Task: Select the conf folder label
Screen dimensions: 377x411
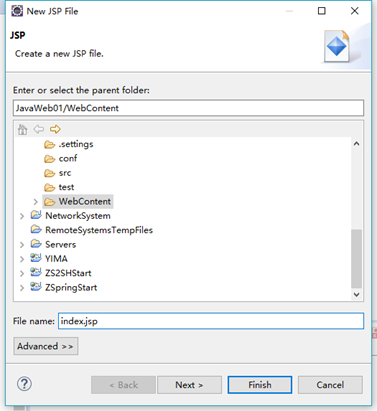Action: 68,158
